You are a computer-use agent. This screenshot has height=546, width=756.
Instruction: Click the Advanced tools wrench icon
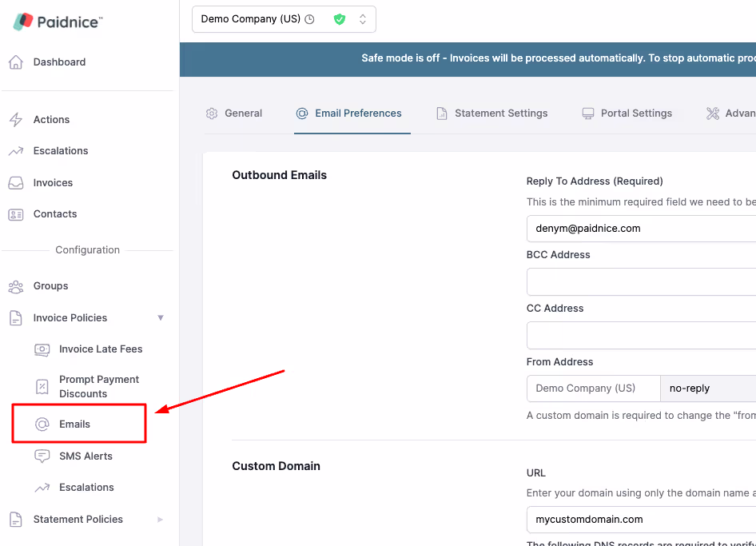pos(713,114)
